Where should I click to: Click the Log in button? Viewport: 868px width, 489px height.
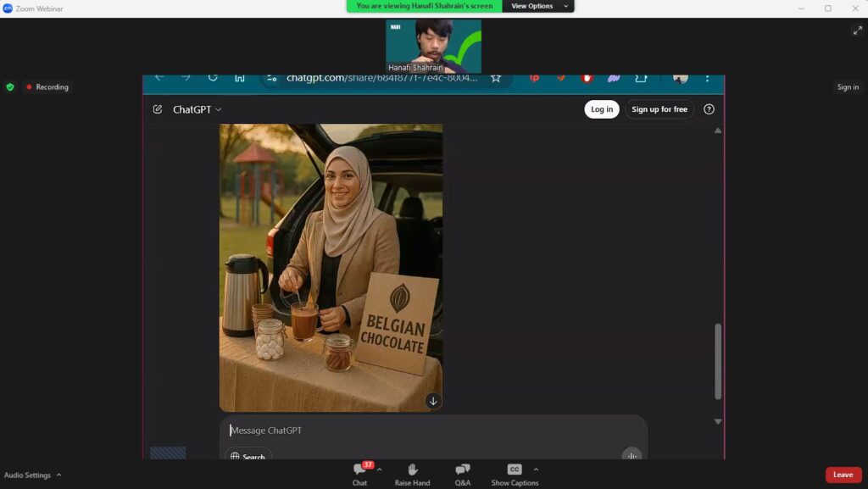click(601, 109)
